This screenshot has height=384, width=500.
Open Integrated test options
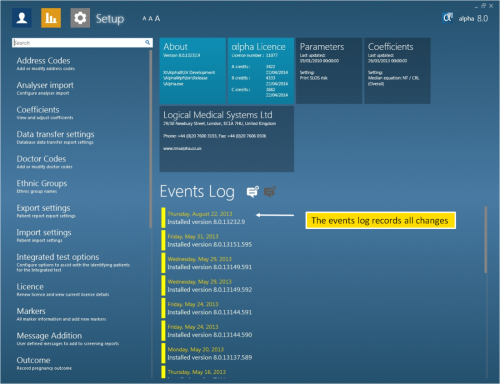tap(73, 262)
